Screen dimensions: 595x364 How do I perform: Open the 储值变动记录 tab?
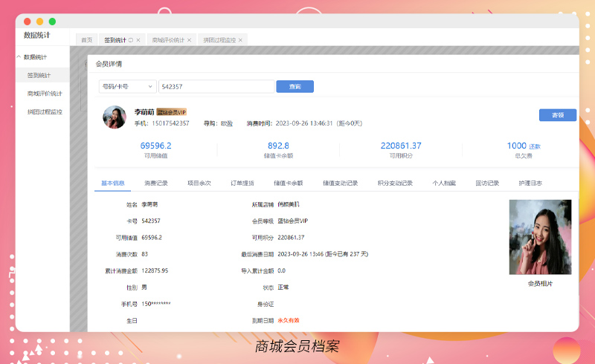[x=340, y=183]
